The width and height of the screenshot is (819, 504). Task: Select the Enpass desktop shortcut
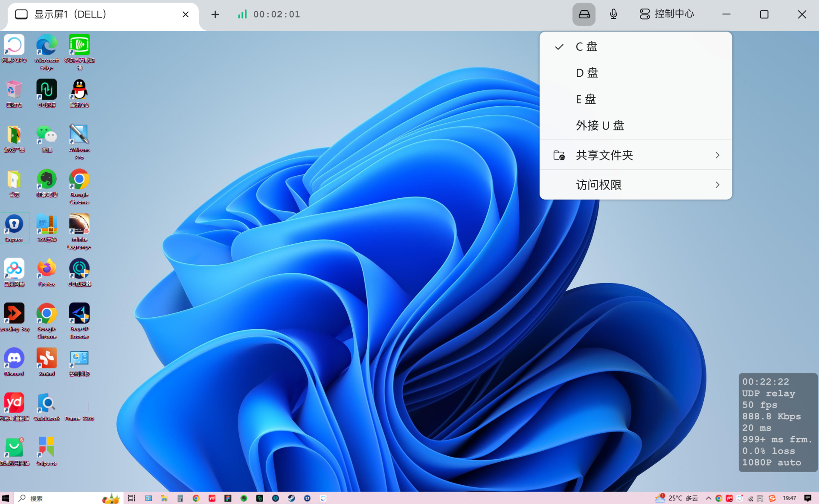coord(14,228)
